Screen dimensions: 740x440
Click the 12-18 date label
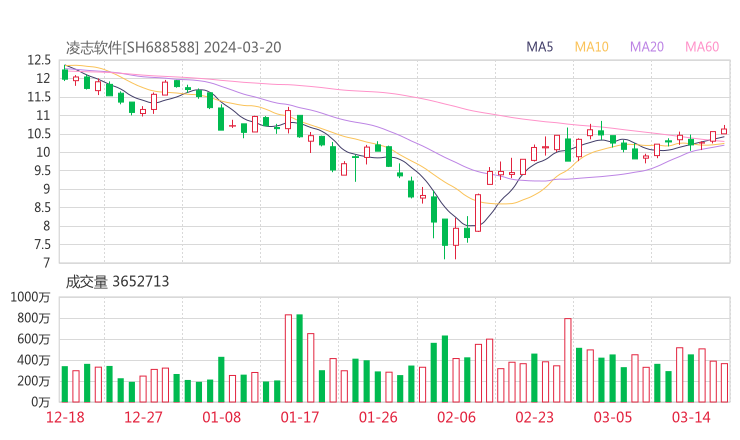click(65, 417)
